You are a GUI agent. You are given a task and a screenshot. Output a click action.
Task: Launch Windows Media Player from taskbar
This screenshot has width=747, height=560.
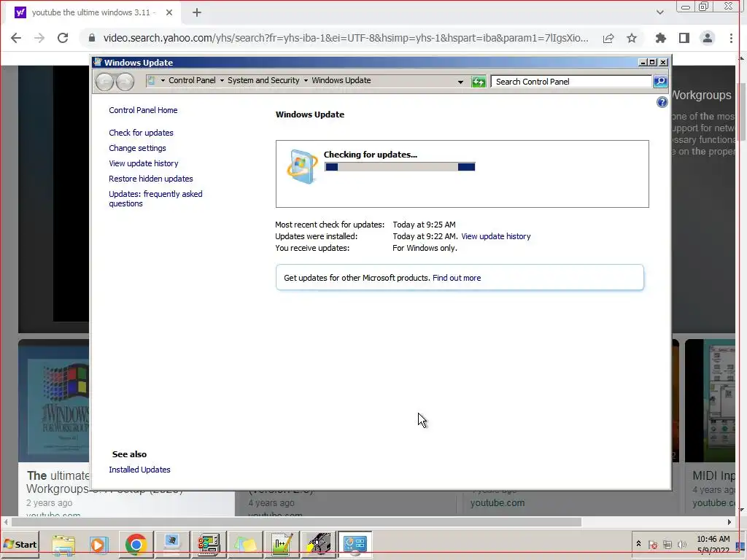[x=98, y=544]
